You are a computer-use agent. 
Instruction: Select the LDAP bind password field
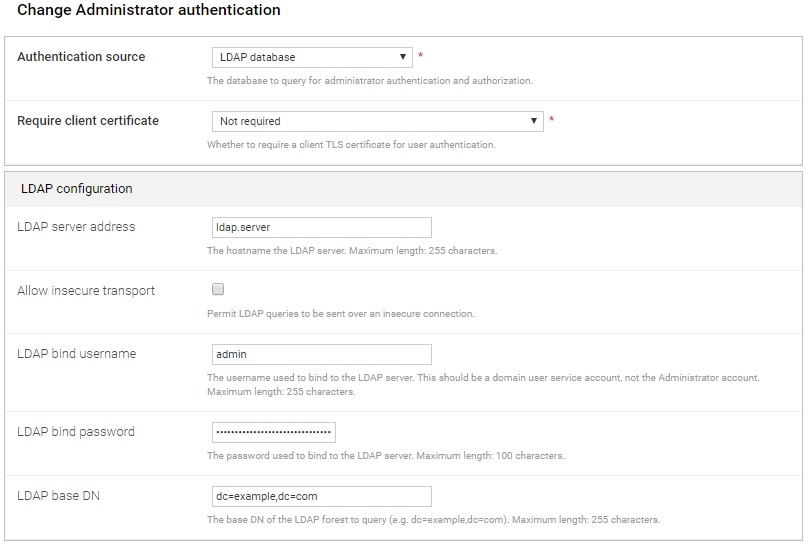point(273,432)
